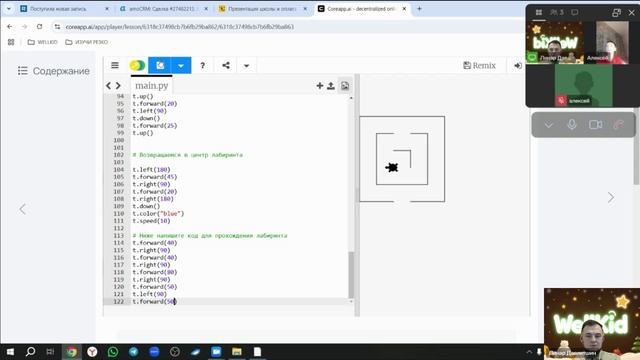Toggle the microphone in call controls
Image resolution: width=640 pixels, height=360 pixels.
[x=572, y=124]
